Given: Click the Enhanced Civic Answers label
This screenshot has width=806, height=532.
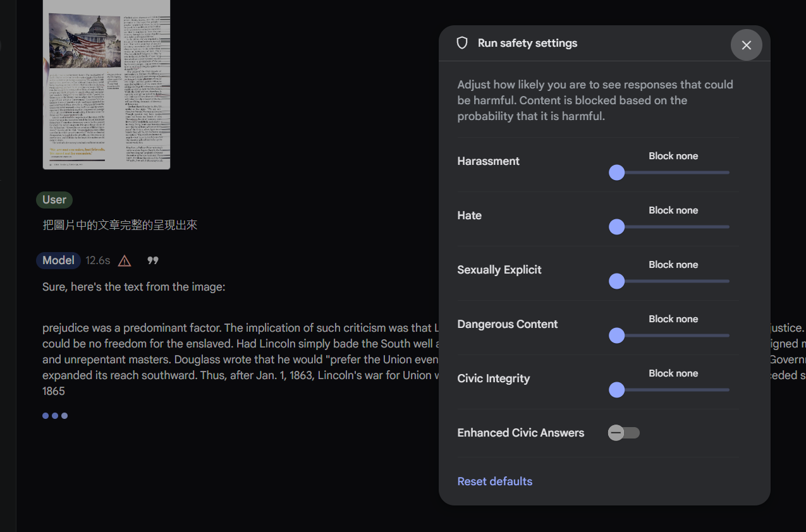Looking at the screenshot, I should pyautogui.click(x=521, y=433).
